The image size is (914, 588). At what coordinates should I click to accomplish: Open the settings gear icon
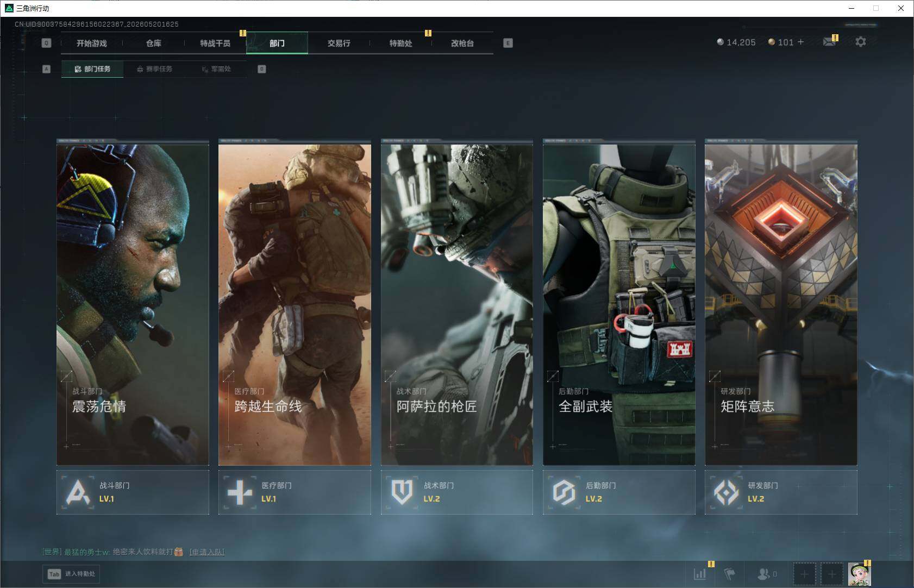861,42
